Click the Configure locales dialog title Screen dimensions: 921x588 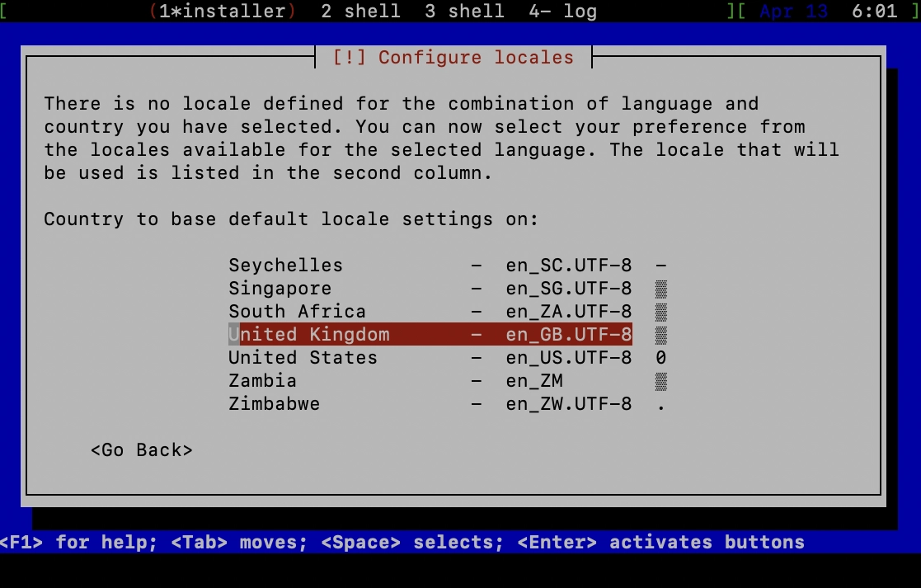click(453, 58)
